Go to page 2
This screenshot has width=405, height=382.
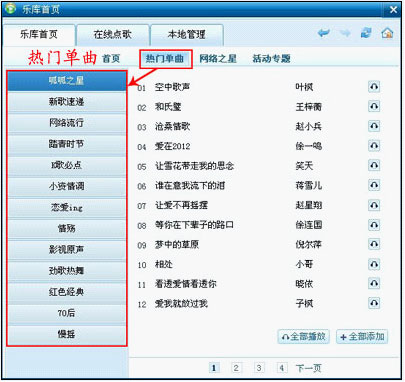[x=236, y=368]
